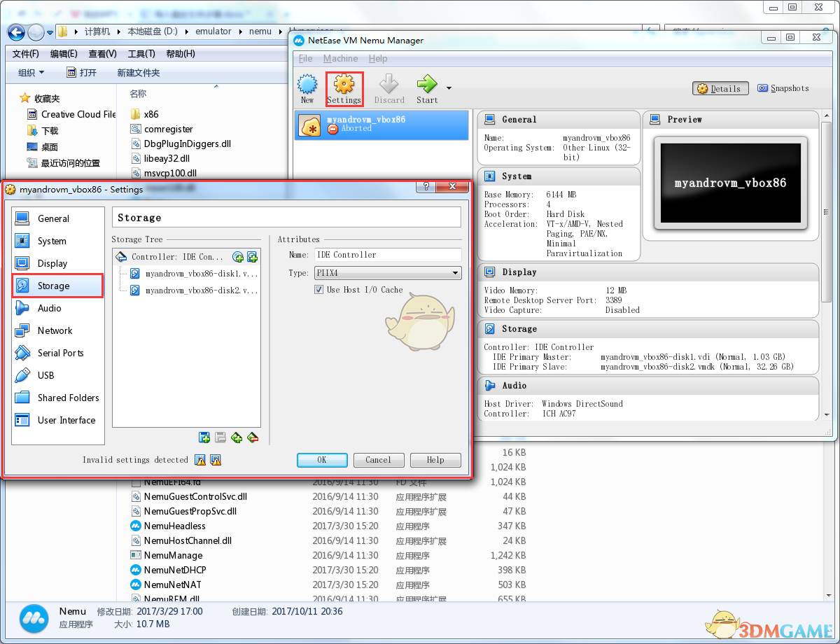
Task: Open 帮助(H) menu in Explorer
Action: point(181,54)
